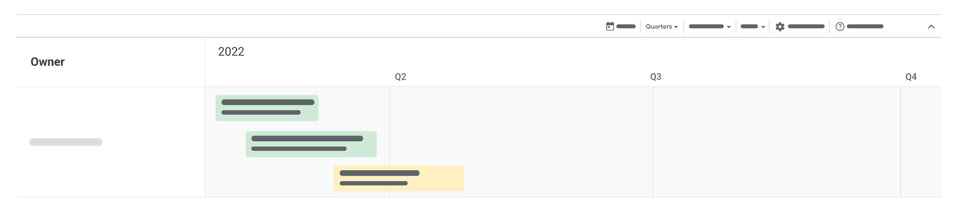Click the label next to calendar icon
The image size is (980, 204).
626,27
